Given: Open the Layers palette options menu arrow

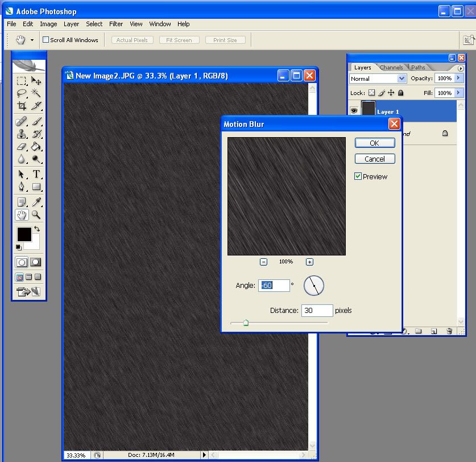Looking at the screenshot, I should pos(461,68).
